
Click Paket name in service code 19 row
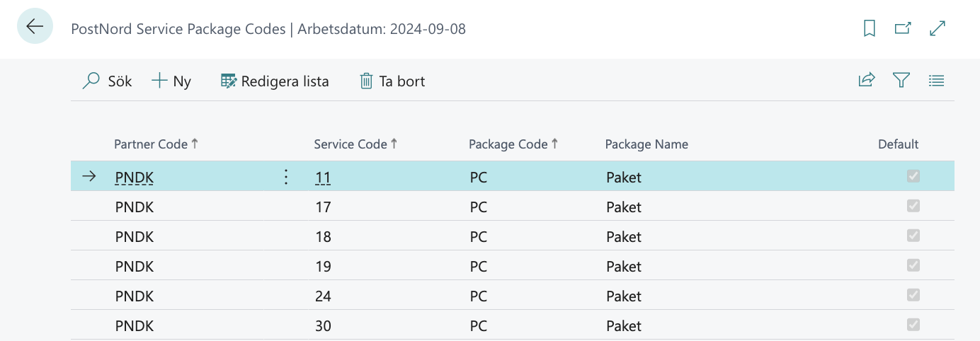tap(624, 267)
